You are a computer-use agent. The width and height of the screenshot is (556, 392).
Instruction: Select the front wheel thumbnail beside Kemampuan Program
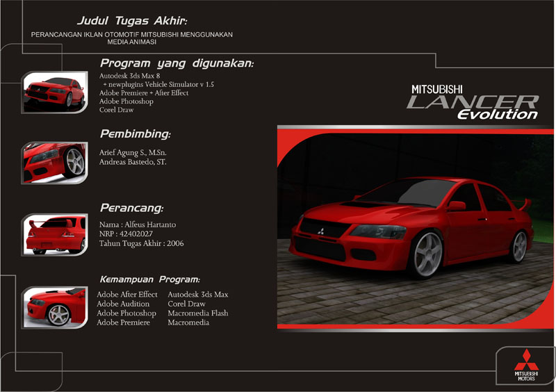click(54, 307)
